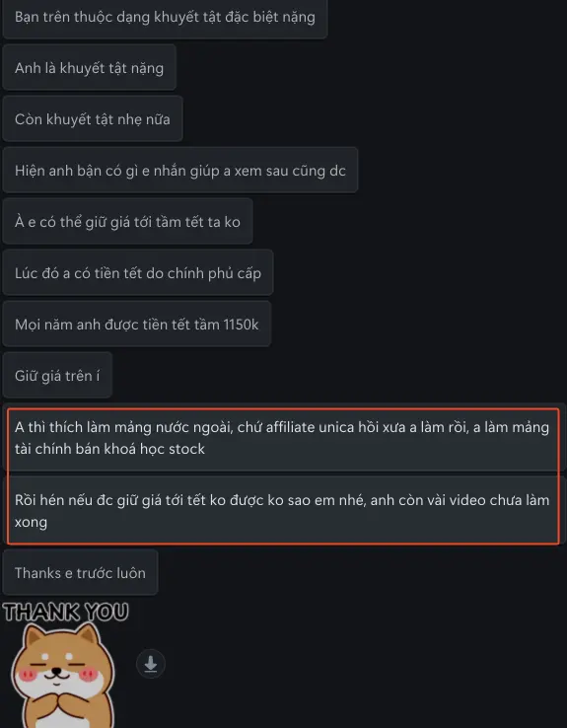Image resolution: width=567 pixels, height=728 pixels.
Task: Click the THANK YOU text on sticker
Action: (x=65, y=612)
